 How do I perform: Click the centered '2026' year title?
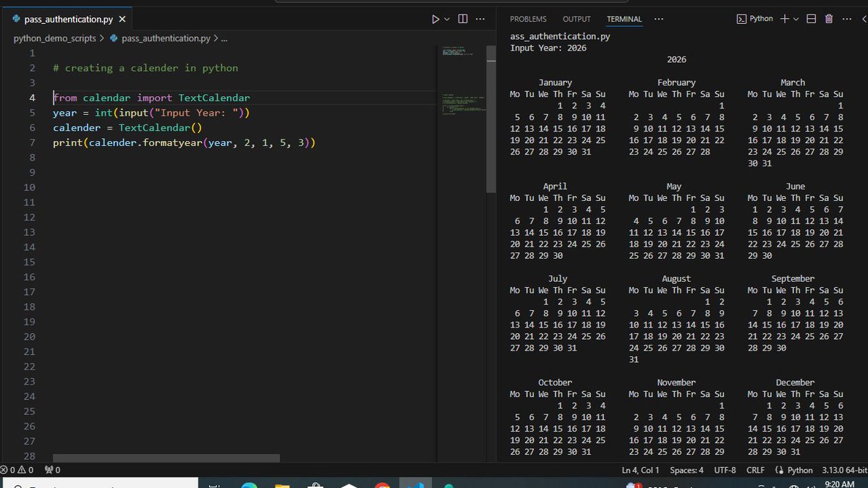click(676, 59)
